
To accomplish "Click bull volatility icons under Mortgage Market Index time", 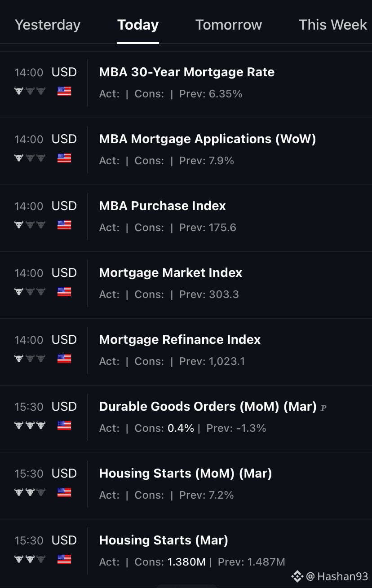I will click(30, 292).
